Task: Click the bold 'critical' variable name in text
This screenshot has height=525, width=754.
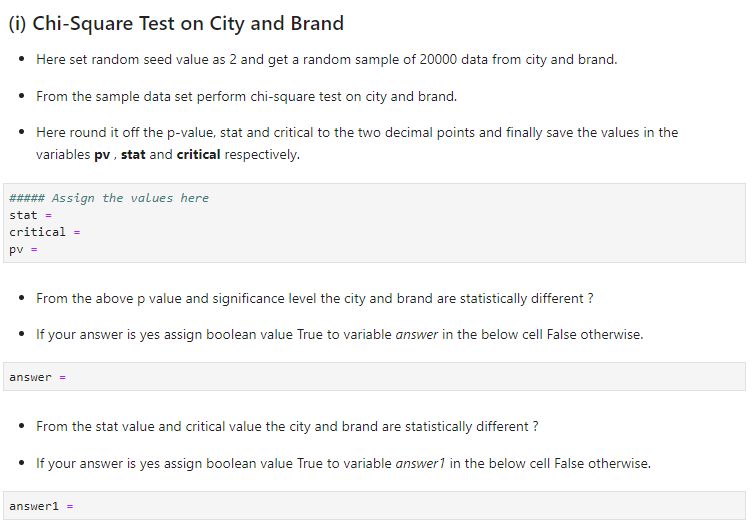Action: [199, 154]
